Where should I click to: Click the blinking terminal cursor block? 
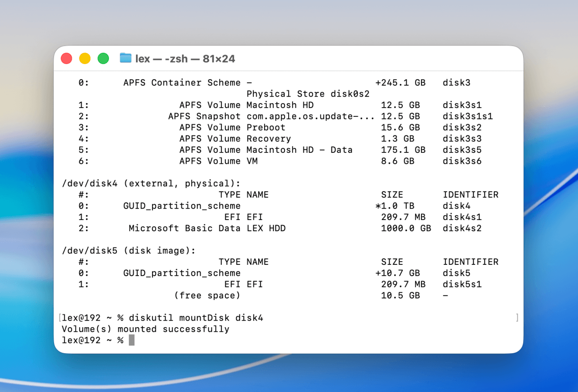tap(131, 340)
